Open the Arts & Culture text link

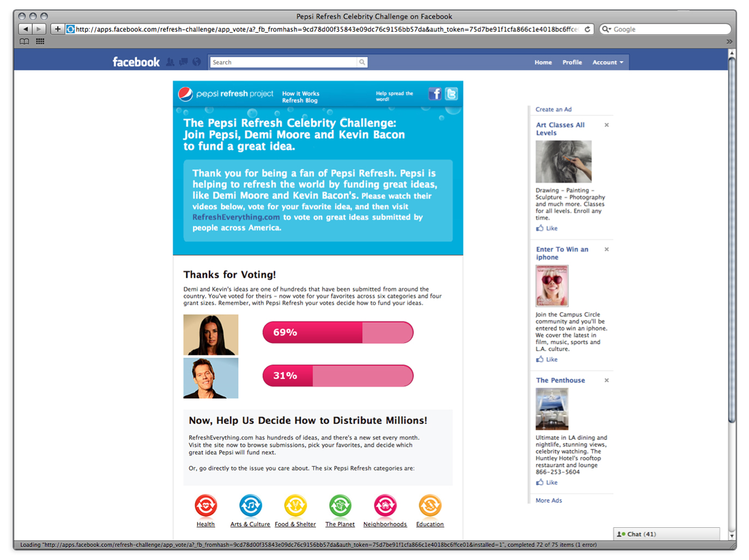click(250, 524)
